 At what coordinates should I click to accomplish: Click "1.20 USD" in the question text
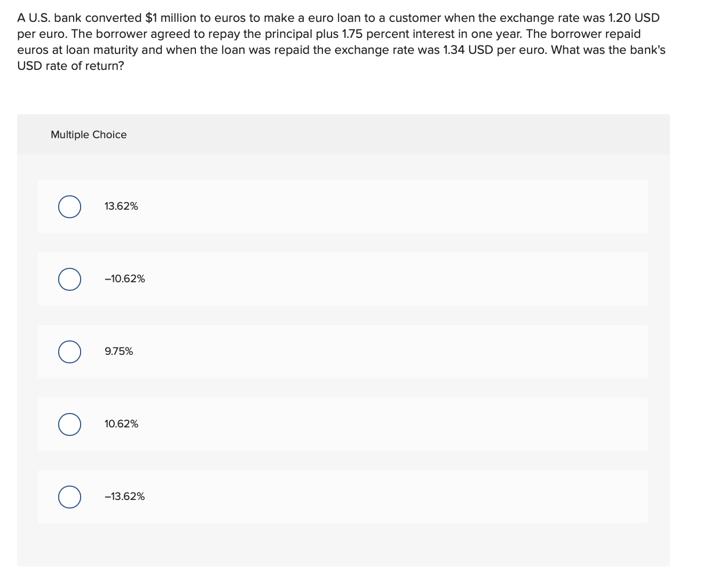pos(634,18)
